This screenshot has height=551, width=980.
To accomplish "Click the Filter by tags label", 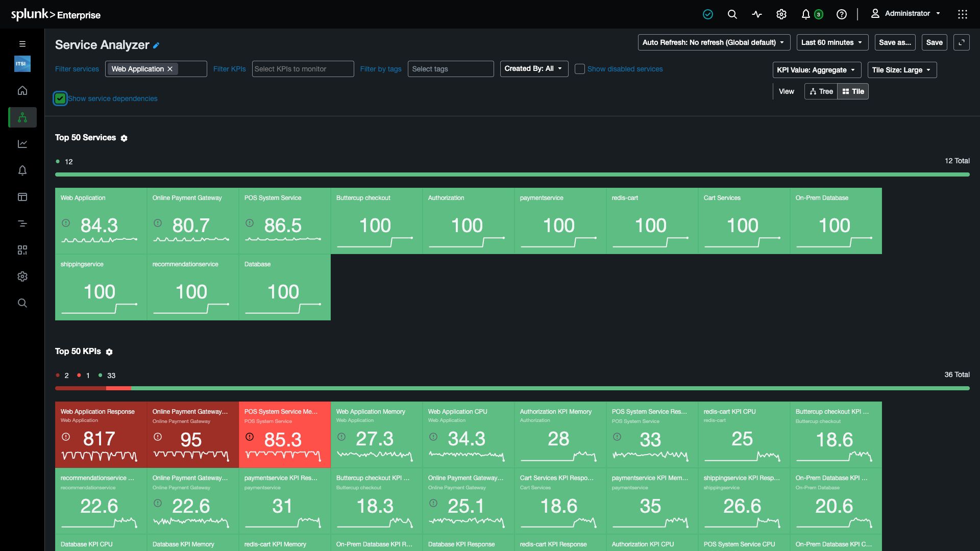I will (x=381, y=69).
